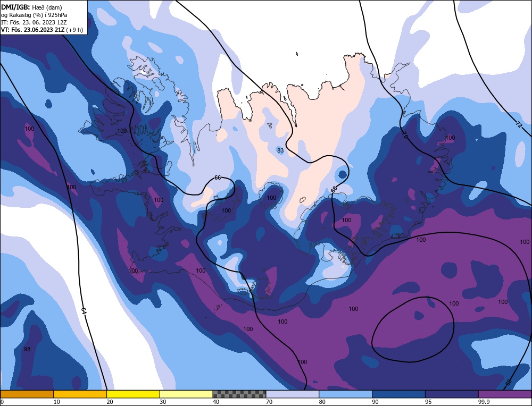Click the medium blue 90–95 legend swatch

coord(398,394)
